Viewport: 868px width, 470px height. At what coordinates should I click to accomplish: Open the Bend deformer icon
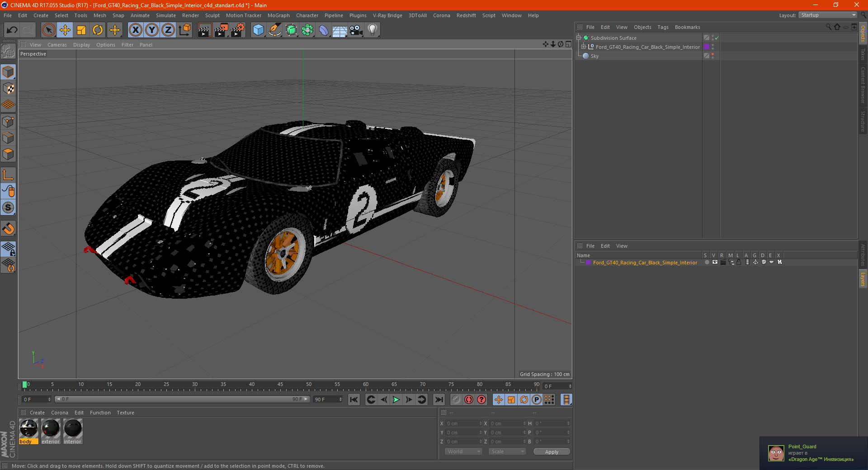(324, 30)
